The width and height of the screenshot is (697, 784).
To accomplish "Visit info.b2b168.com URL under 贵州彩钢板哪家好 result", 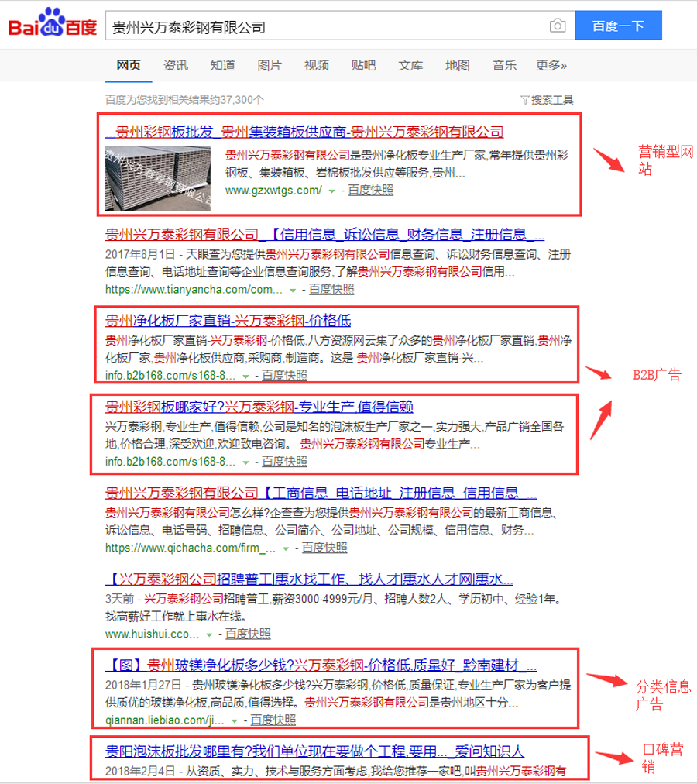I will point(170,462).
